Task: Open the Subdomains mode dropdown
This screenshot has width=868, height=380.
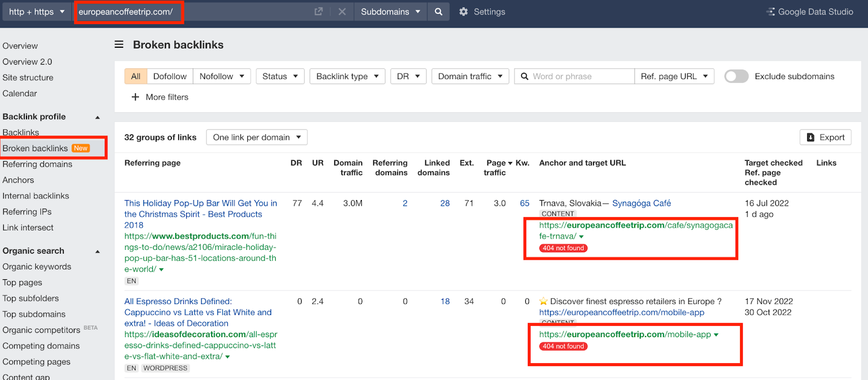Action: [x=391, y=11]
